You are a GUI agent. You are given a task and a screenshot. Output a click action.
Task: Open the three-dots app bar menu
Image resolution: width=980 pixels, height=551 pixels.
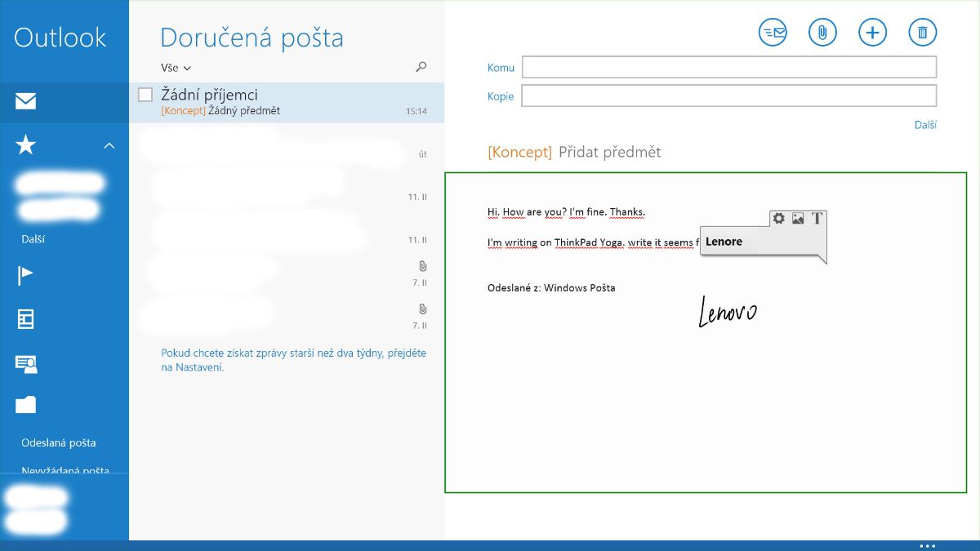click(927, 545)
